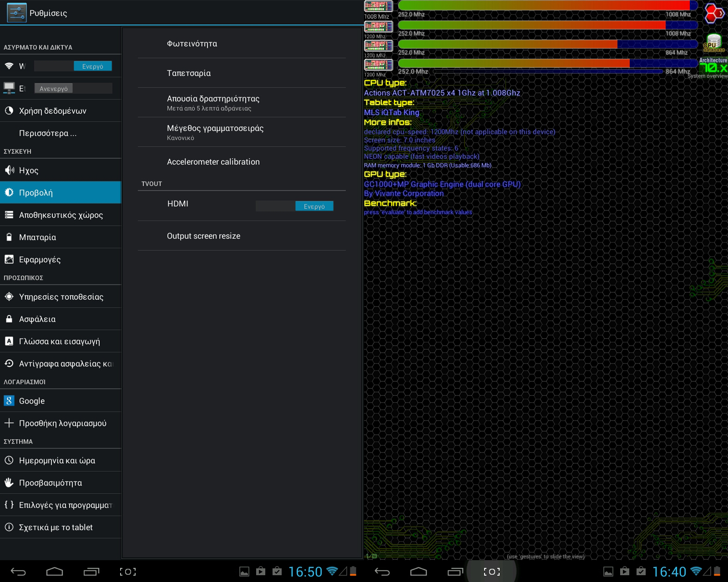
Task: Open Accelerometer calibration
Action: point(242,162)
